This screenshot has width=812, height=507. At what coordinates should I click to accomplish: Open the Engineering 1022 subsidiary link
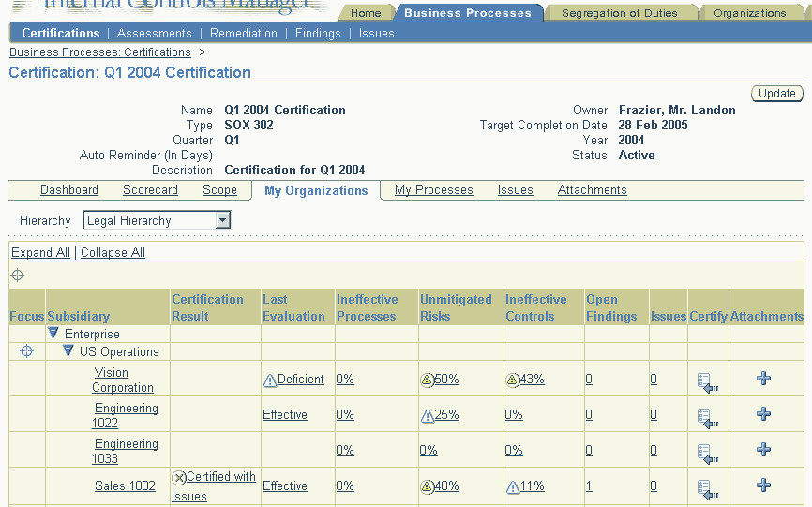point(126,415)
